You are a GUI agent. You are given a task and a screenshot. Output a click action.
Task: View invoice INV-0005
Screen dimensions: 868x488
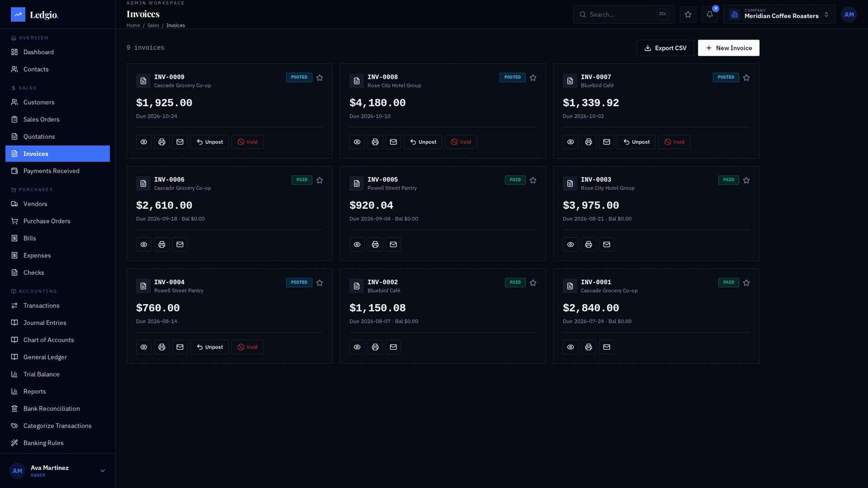click(x=357, y=245)
